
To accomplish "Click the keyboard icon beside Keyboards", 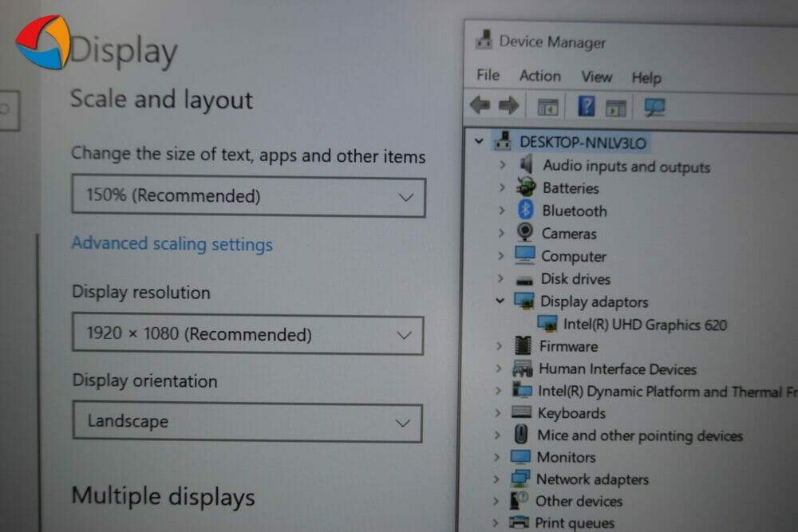I will pos(521,412).
